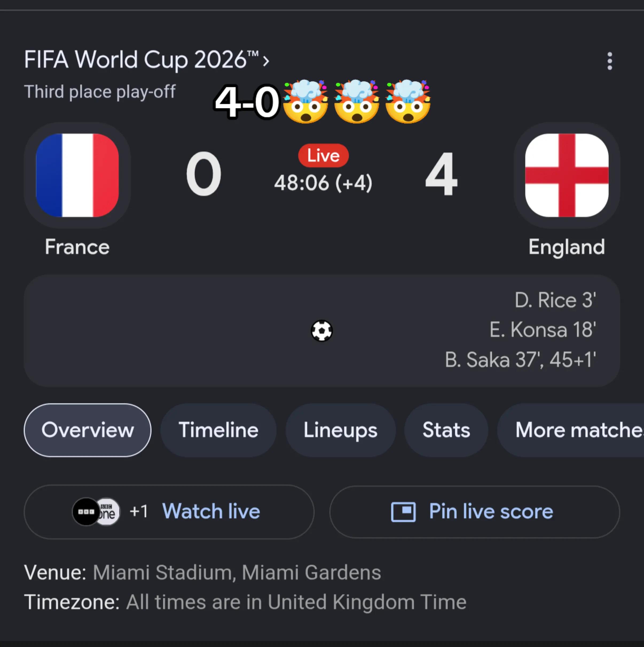Tap the France flag icon

click(x=77, y=175)
